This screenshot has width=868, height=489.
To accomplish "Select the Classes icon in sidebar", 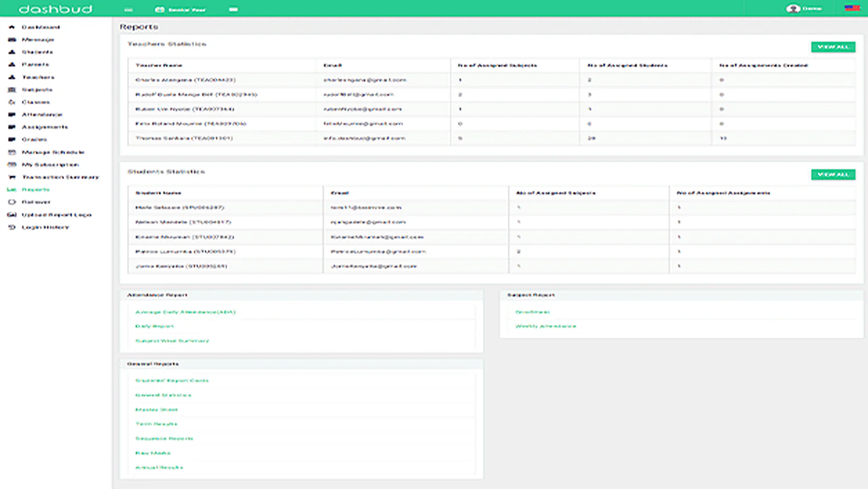I will (12, 102).
